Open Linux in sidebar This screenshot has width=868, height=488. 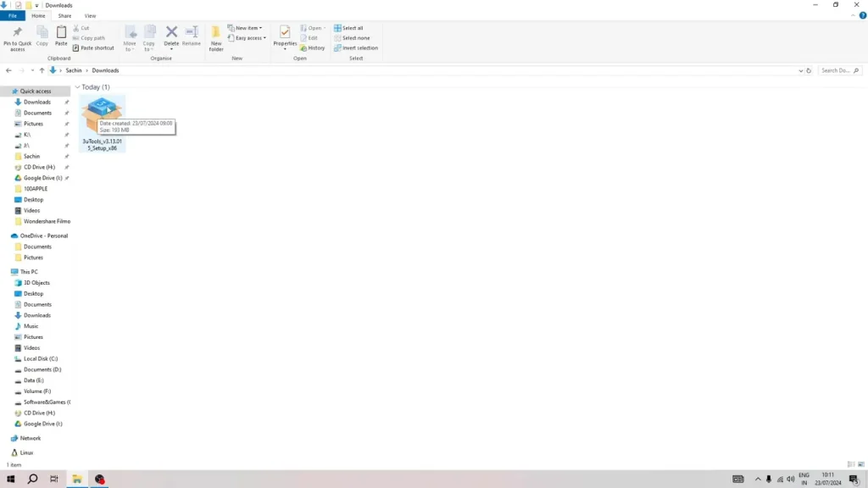pos(26,452)
